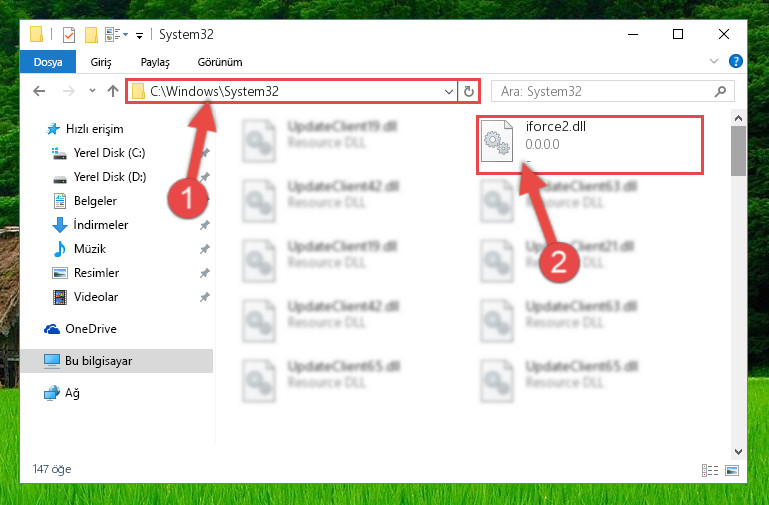The image size is (769, 505).
Task: Click the Back navigation arrow
Action: 39,91
